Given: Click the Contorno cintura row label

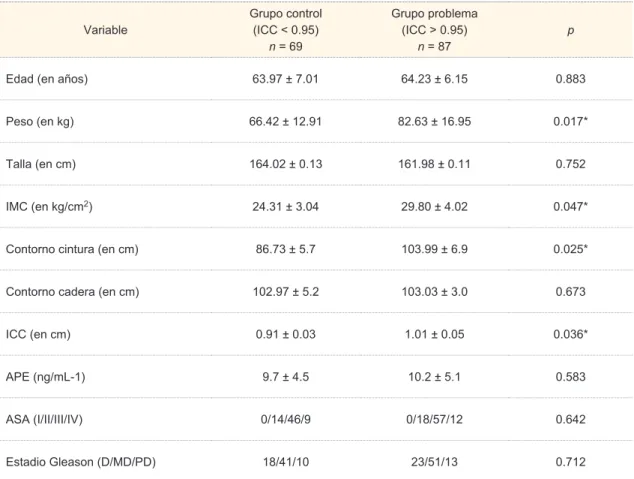Looking at the screenshot, I should [x=72, y=249].
